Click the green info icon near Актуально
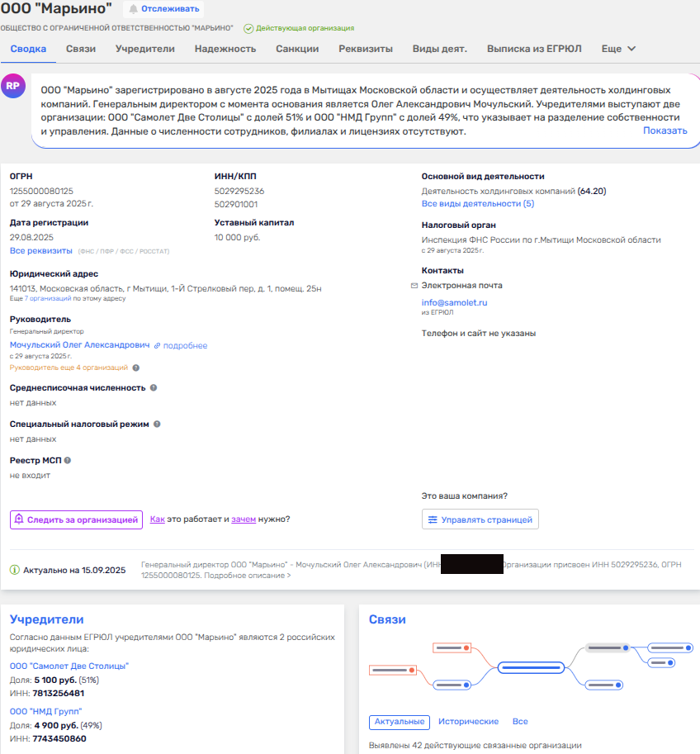Viewport: 700px width, 754px height. (x=15, y=570)
